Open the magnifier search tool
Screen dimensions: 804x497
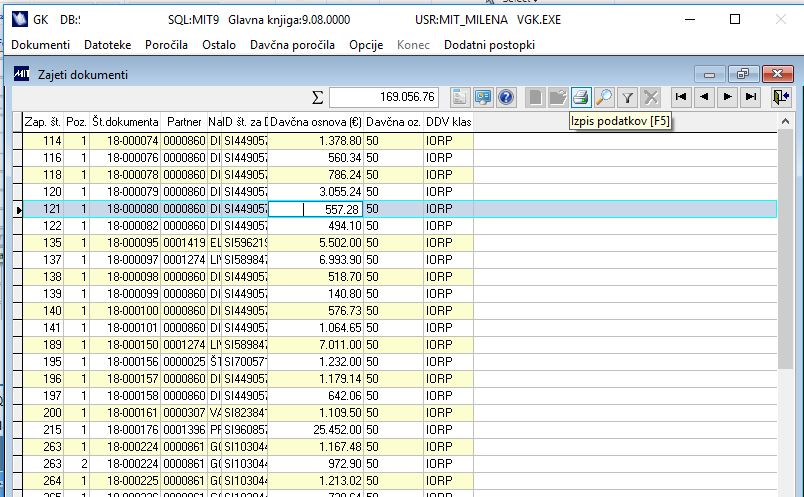[604, 97]
